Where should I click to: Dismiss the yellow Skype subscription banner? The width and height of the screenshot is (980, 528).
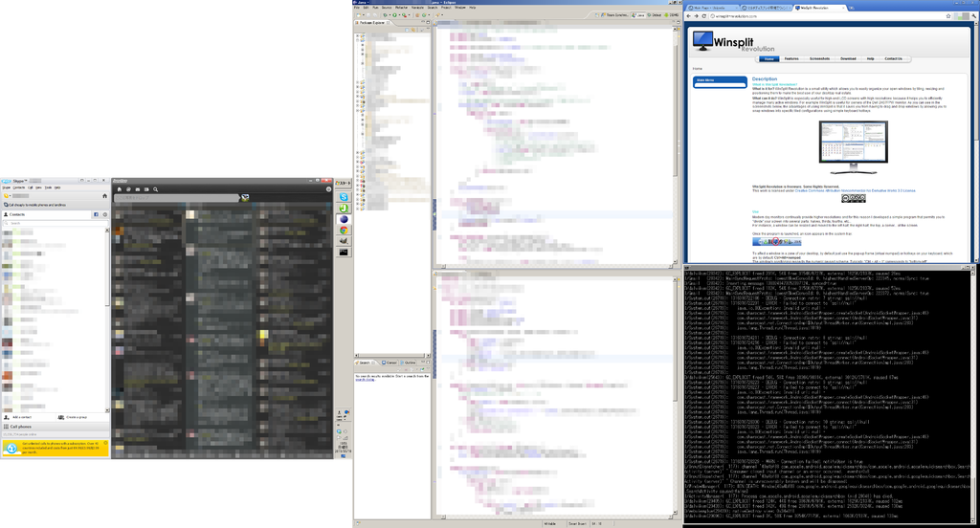click(x=105, y=443)
